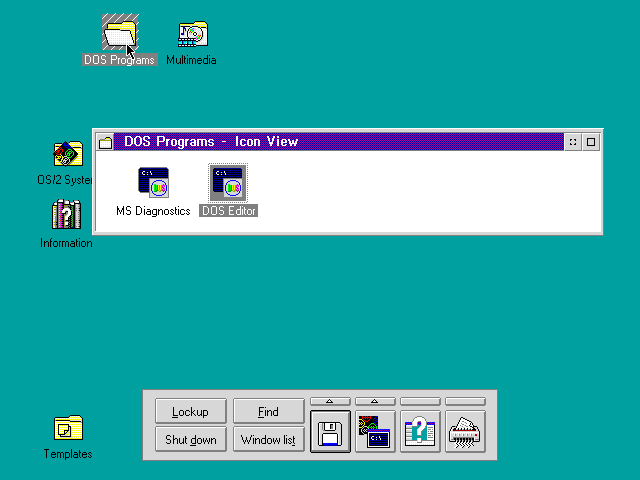Click the Information label text on the desktop
Screen dimensions: 640x480
[66, 243]
